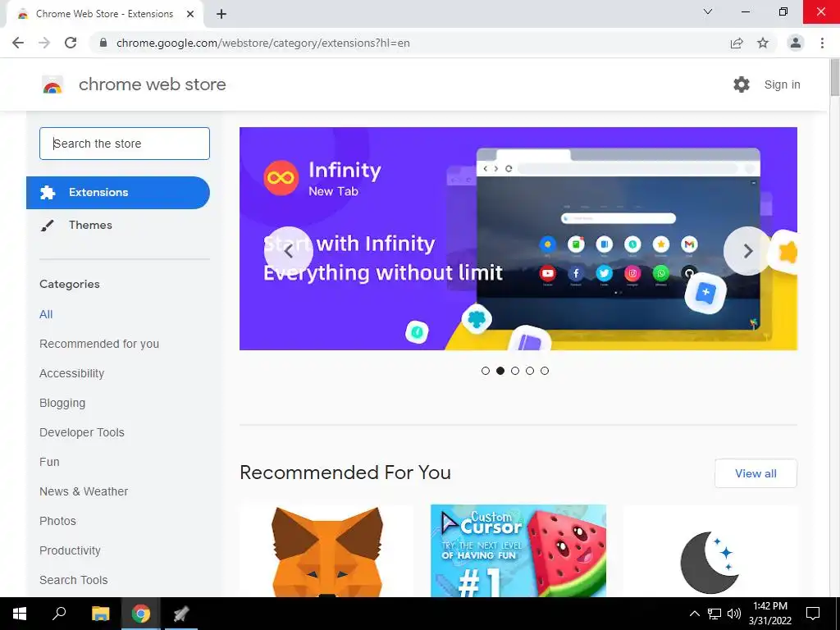Share this page via the share icon
This screenshot has height=630, width=840.
click(x=737, y=43)
